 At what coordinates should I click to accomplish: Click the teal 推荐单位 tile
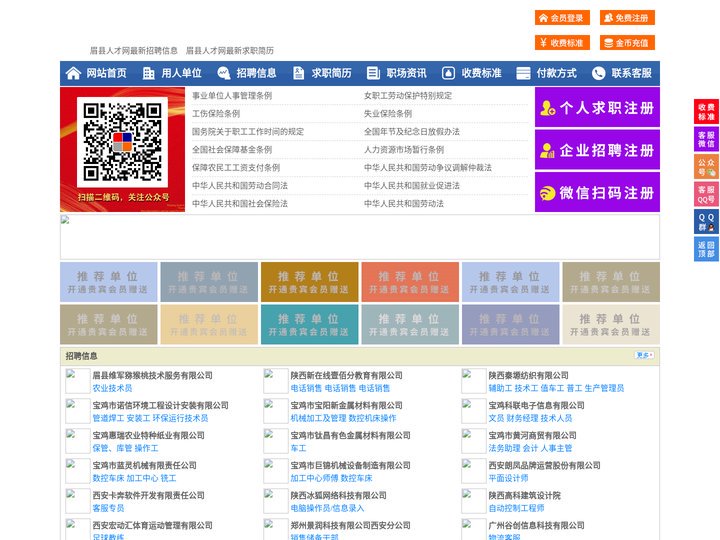tap(309, 324)
